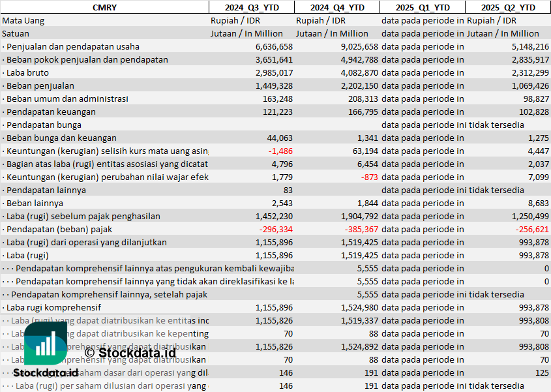The image size is (551, 392).
Task: Select the Pendapatan lainnya row label
Action: coord(44,190)
